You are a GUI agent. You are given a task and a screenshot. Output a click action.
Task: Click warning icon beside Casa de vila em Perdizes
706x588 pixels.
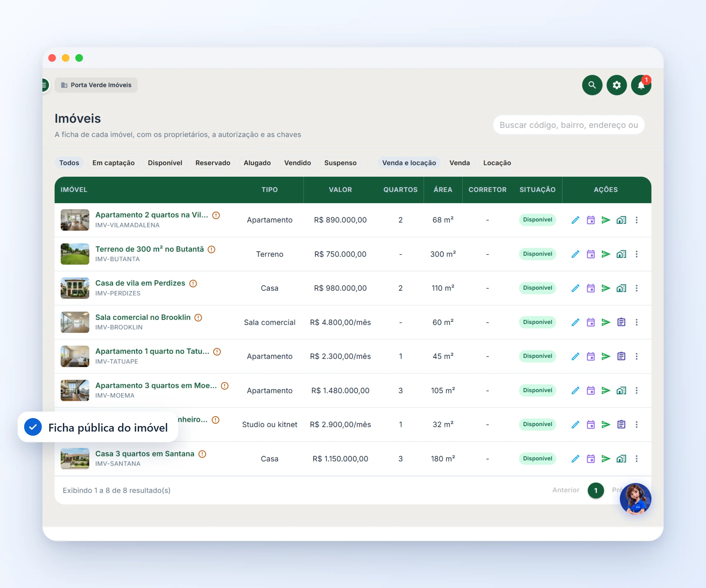(x=193, y=283)
